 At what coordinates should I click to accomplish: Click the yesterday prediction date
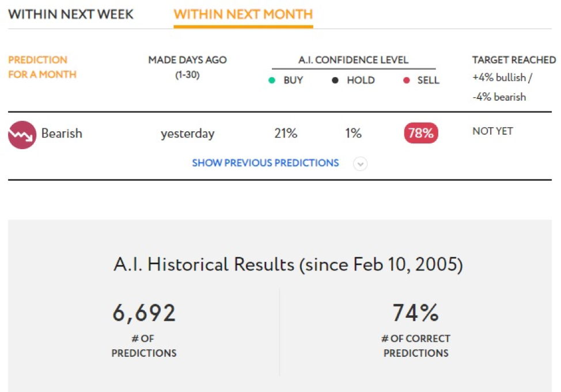pos(187,134)
